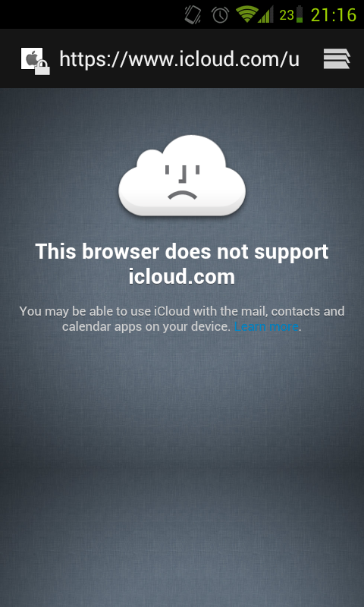
Task: Open the browser tabs stack icon
Action: tap(337, 59)
